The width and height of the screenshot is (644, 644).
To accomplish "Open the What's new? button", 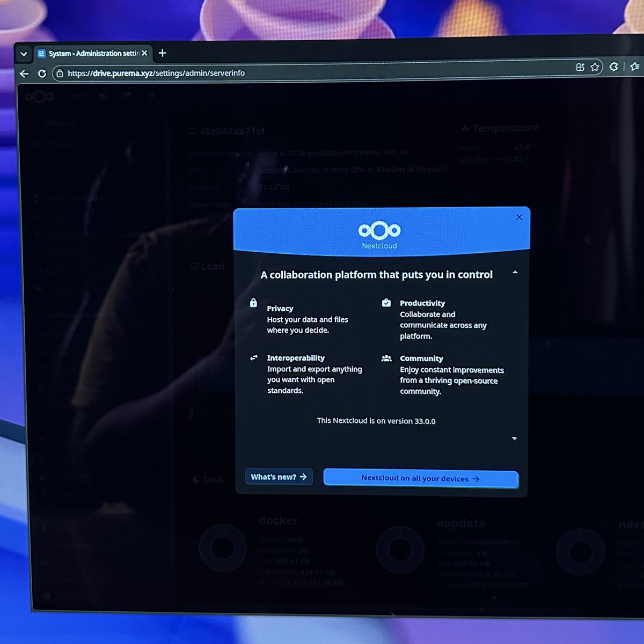I will point(279,477).
